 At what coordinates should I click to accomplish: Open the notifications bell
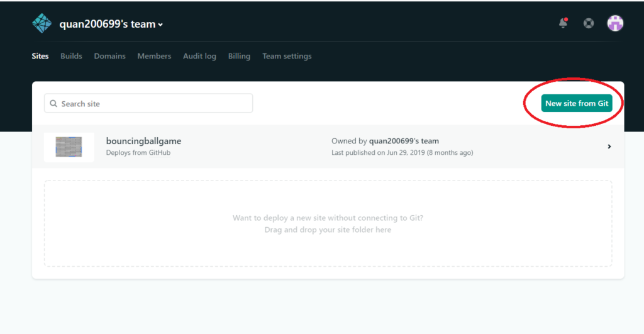coord(563,23)
